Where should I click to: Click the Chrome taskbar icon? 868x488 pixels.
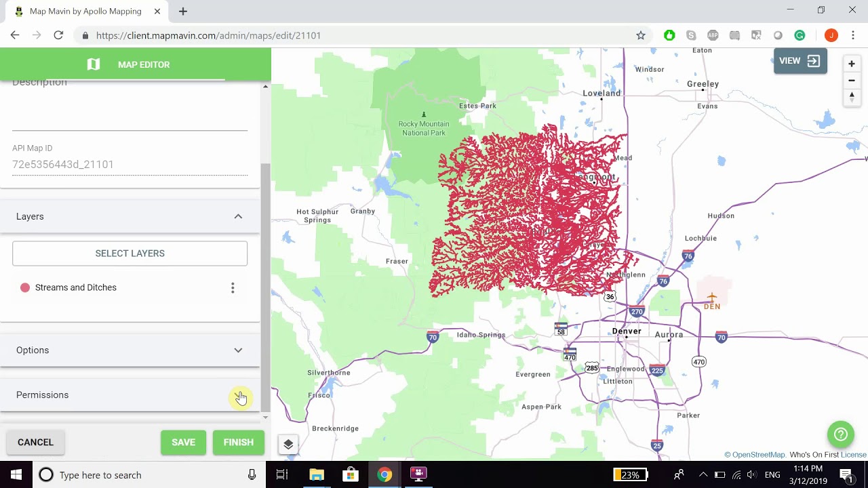(x=384, y=474)
